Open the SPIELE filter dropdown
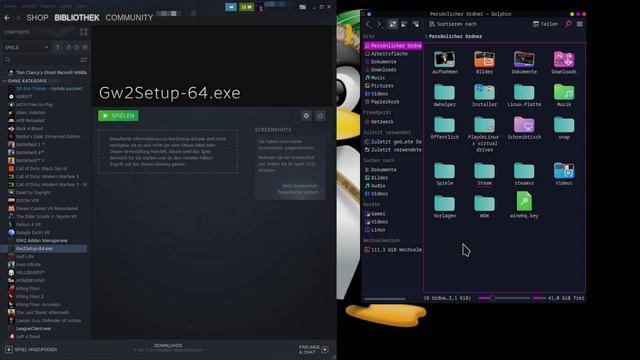This screenshot has width=640, height=360. tap(26, 47)
